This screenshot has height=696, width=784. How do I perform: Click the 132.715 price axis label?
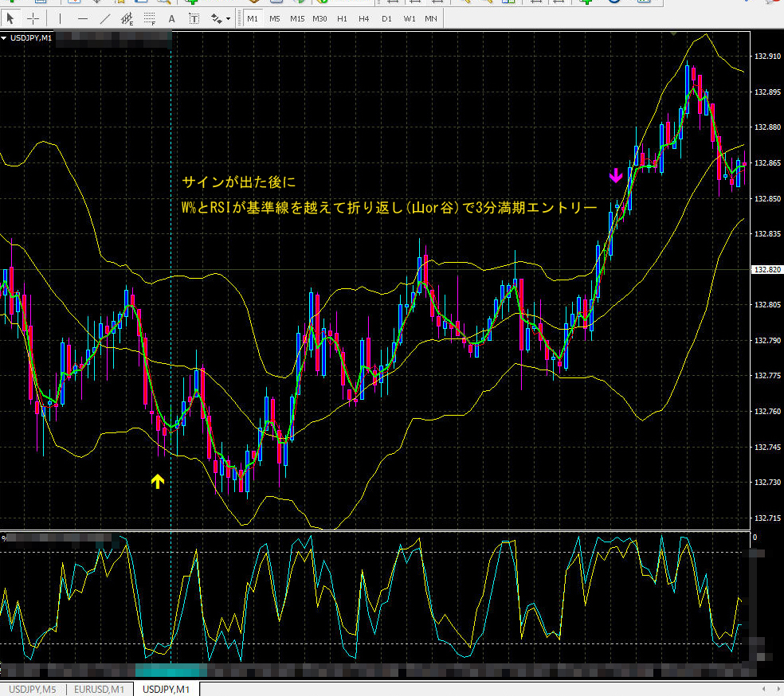click(x=767, y=518)
